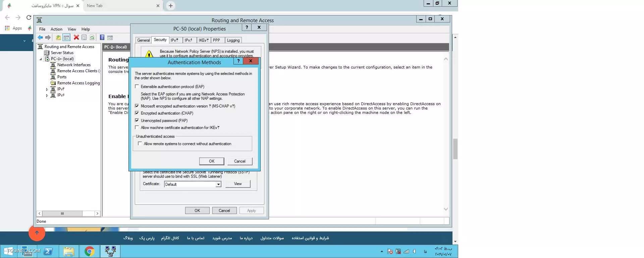Image resolution: width=644 pixels, height=258 pixels.
Task: Click the Refresh toolbar icon in RRAS
Action: [92, 38]
